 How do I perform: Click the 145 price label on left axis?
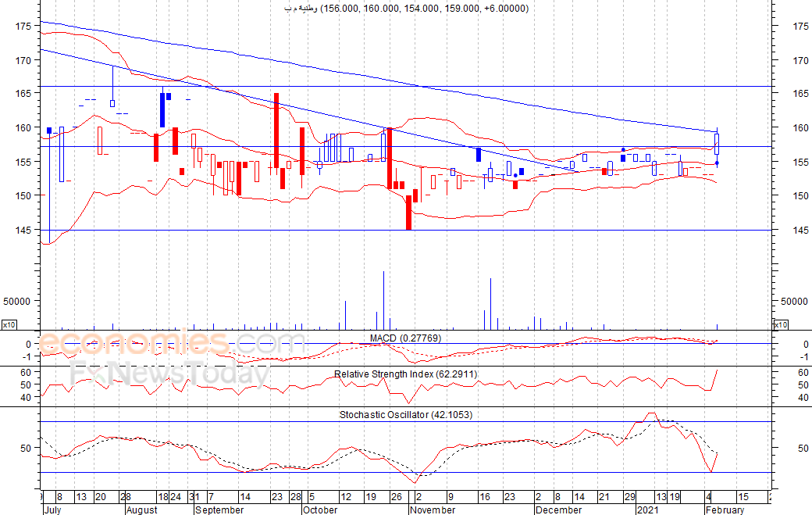click(23, 230)
